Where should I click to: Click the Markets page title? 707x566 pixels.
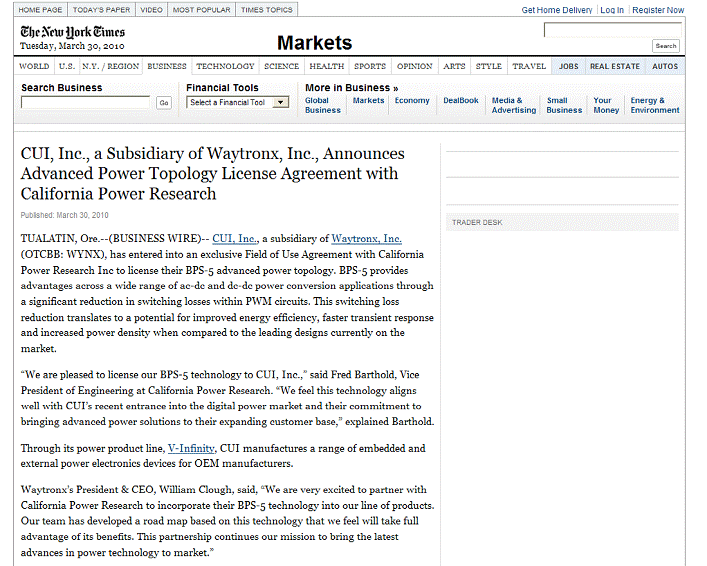(314, 43)
